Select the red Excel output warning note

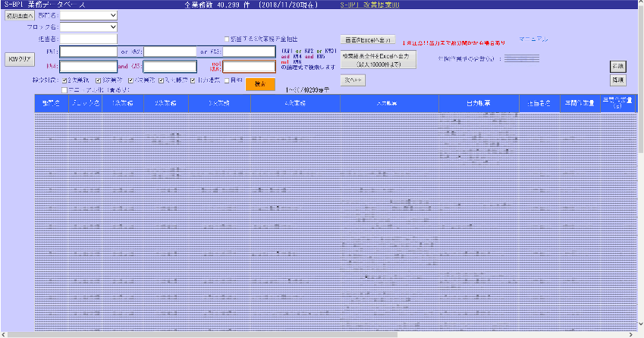pyautogui.click(x=454, y=42)
